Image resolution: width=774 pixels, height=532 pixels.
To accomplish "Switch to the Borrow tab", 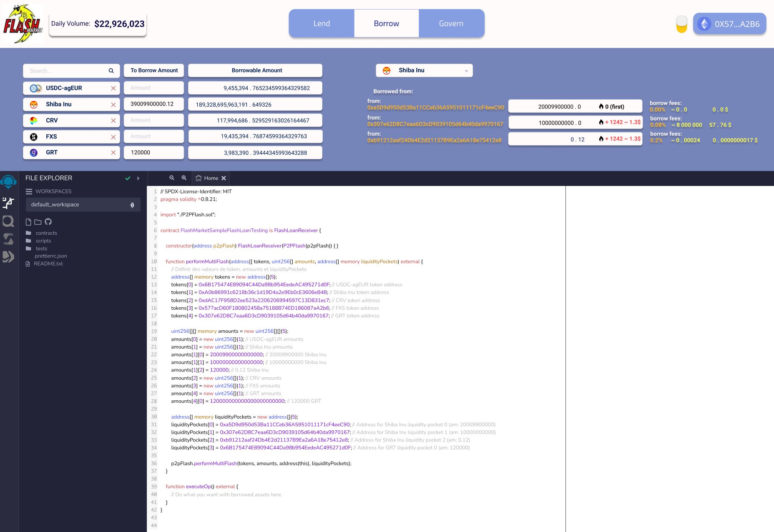I will tap(387, 23).
